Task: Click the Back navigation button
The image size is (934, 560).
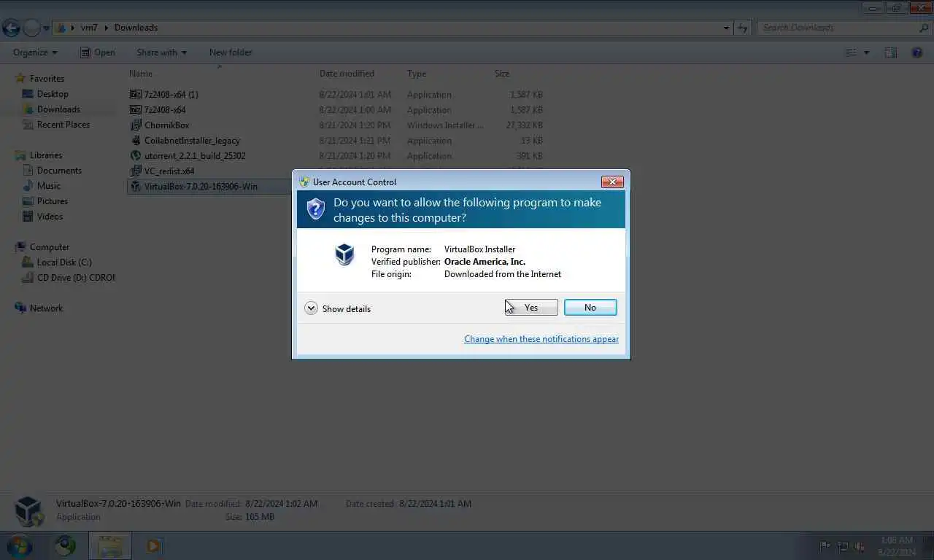Action: click(x=11, y=28)
